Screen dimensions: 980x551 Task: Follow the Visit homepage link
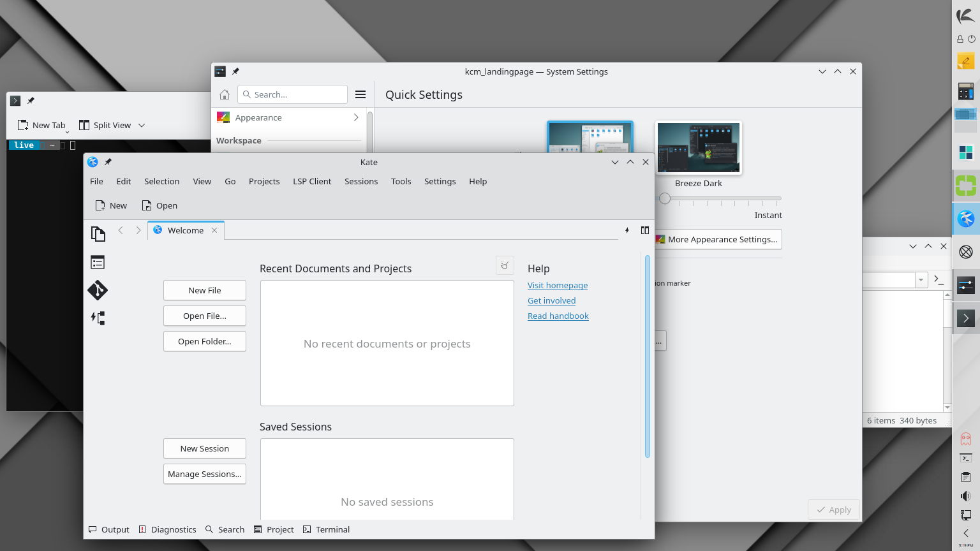pyautogui.click(x=558, y=285)
